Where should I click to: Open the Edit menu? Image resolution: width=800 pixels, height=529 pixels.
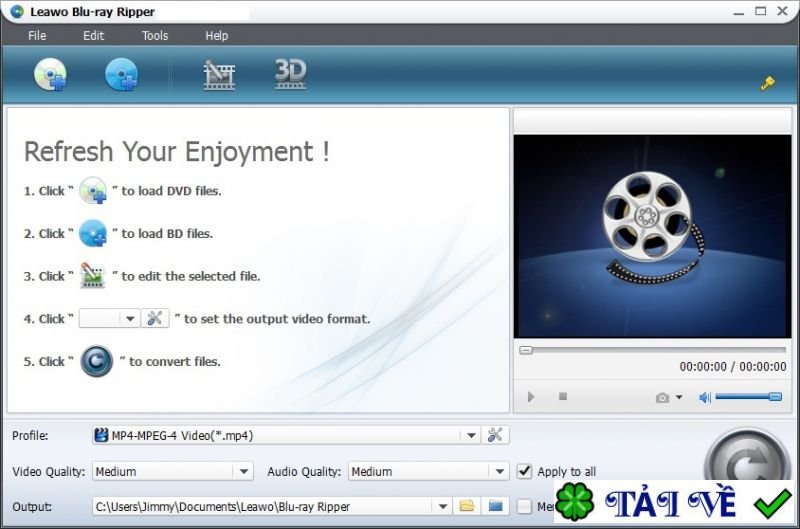tap(93, 35)
